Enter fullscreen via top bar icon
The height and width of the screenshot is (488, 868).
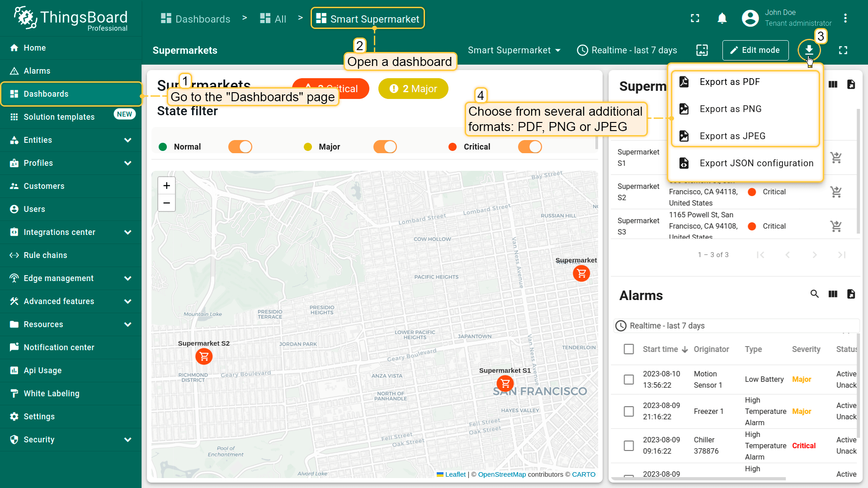click(695, 19)
